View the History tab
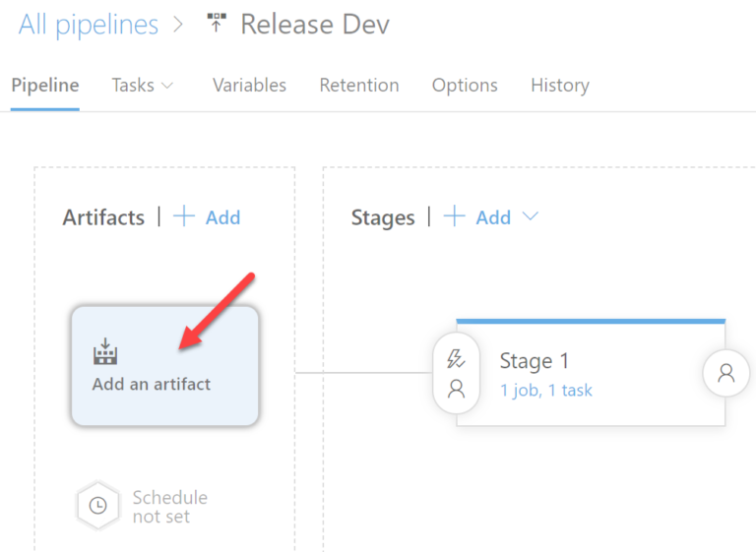The width and height of the screenshot is (756, 552). pos(560,86)
